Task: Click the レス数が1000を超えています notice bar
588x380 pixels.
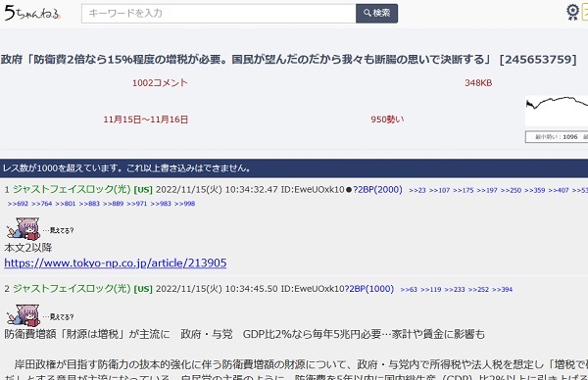Action: click(294, 167)
